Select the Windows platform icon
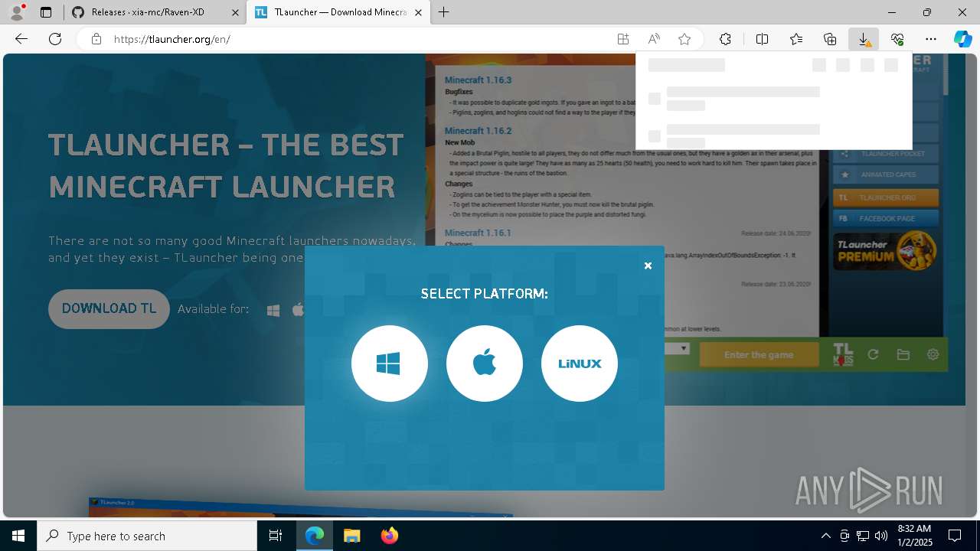This screenshot has width=980, height=551. (x=389, y=364)
